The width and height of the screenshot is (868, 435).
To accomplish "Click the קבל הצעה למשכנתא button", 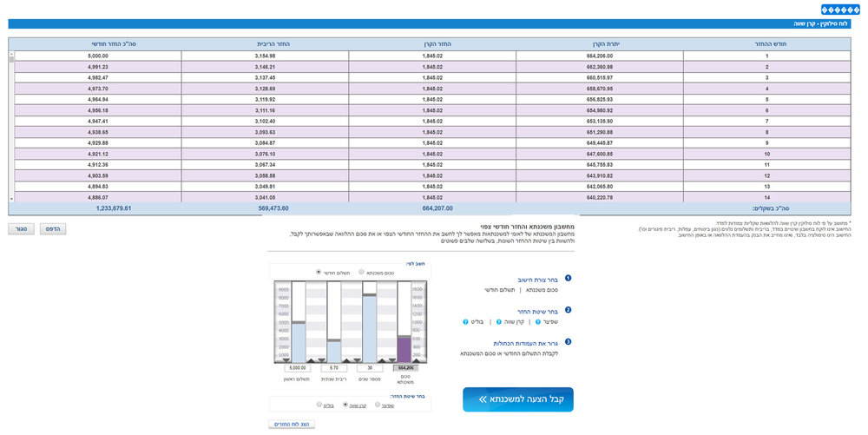I will click(518, 399).
